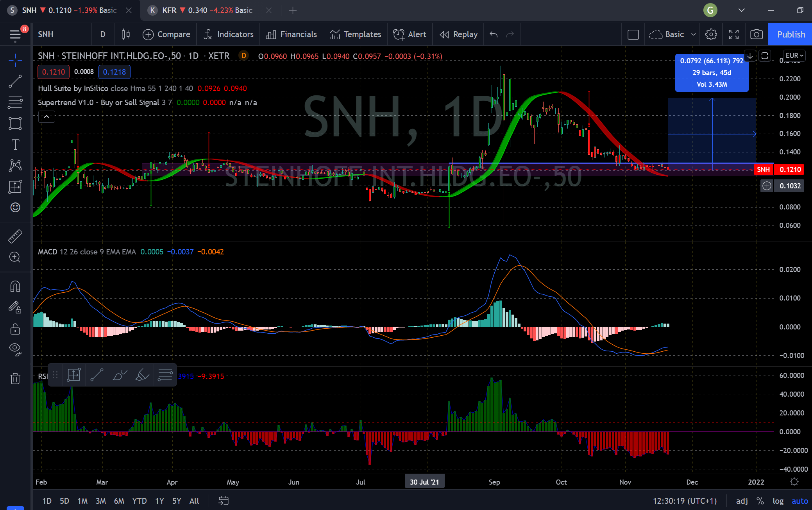This screenshot has height=510, width=812.
Task: Collapse the indicator legend arrow
Action: (47, 116)
